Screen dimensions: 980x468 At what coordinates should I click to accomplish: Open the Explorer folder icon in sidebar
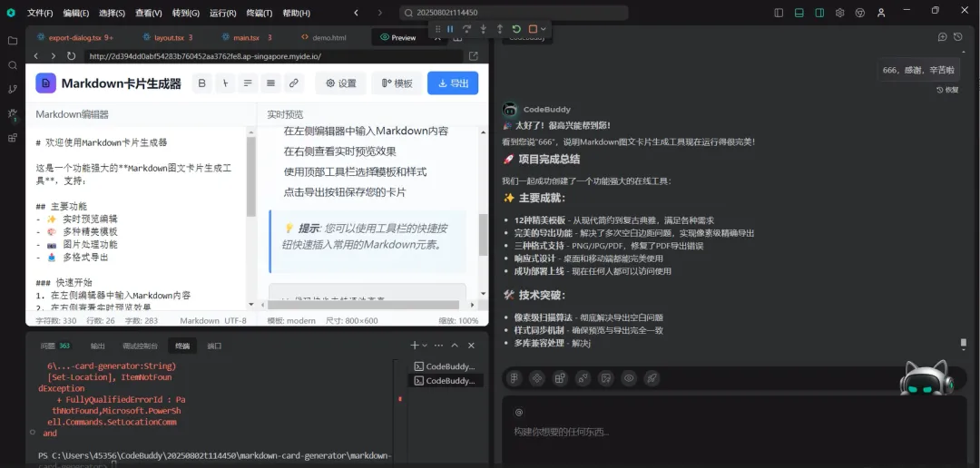pos(13,41)
